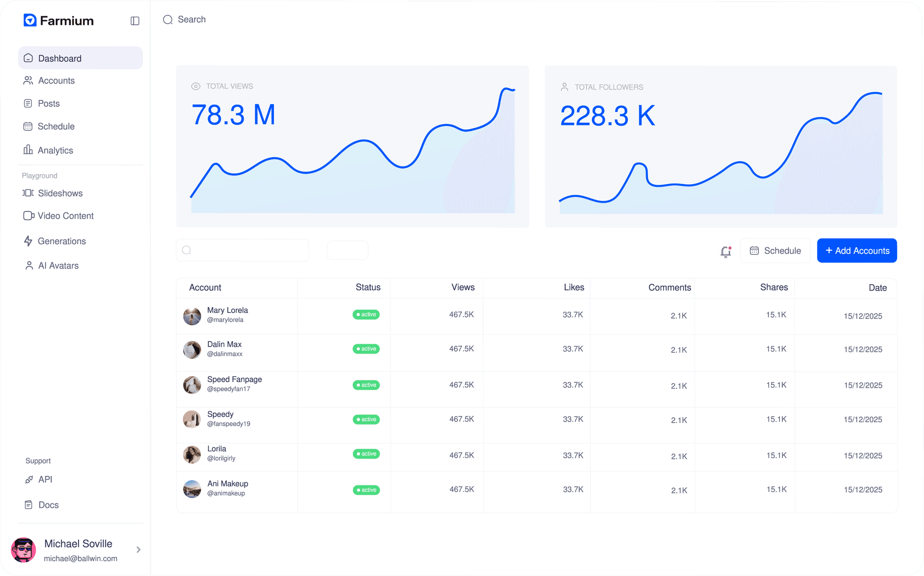Click the eye icon beside Total Views
This screenshot has height=576, width=924.
click(x=195, y=86)
